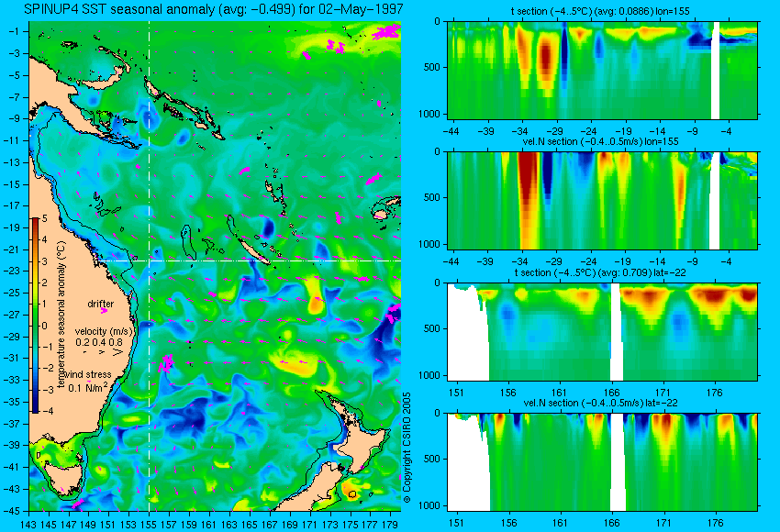This screenshot has width=780, height=532.
Task: Click the elongated New Caledonia island on map
Action: point(254,250)
